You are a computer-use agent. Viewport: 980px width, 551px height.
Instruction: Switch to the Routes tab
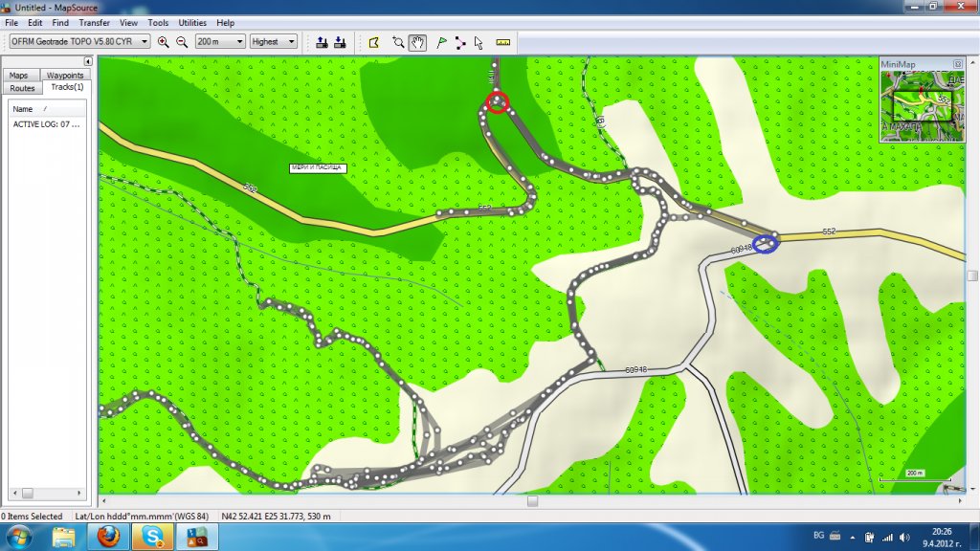click(23, 88)
